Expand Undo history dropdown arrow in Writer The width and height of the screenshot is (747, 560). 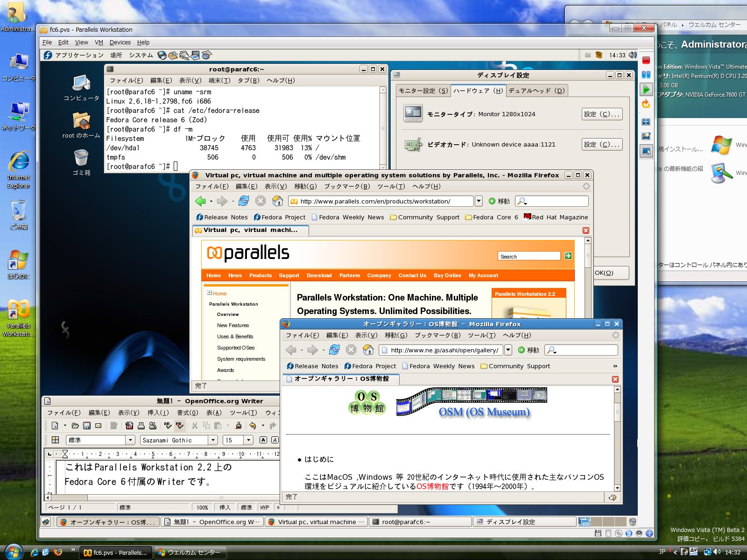pos(263,426)
